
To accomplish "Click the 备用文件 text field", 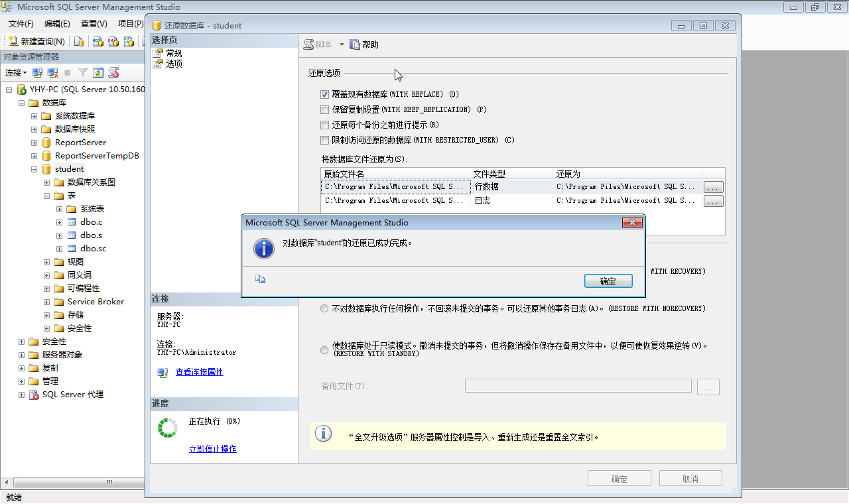I will [578, 386].
